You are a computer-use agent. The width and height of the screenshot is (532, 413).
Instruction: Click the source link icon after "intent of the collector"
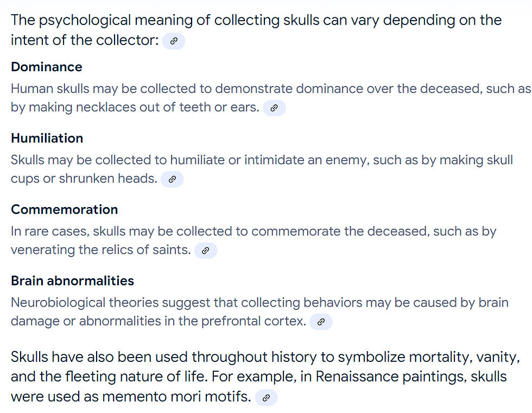tap(174, 41)
